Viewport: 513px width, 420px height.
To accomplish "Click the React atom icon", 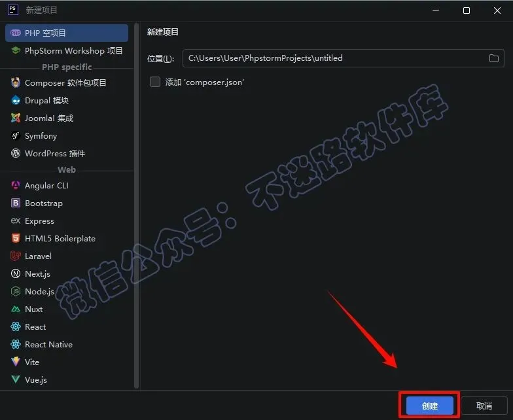I will pos(16,326).
